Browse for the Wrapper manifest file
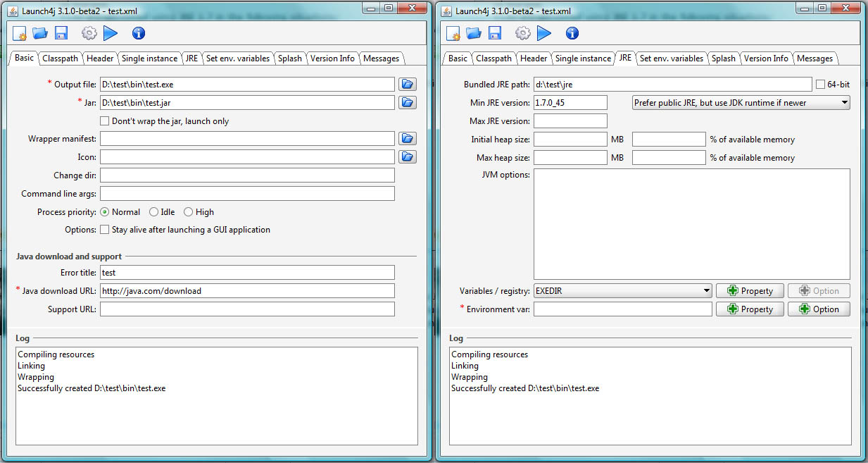The image size is (868, 463). (x=408, y=139)
